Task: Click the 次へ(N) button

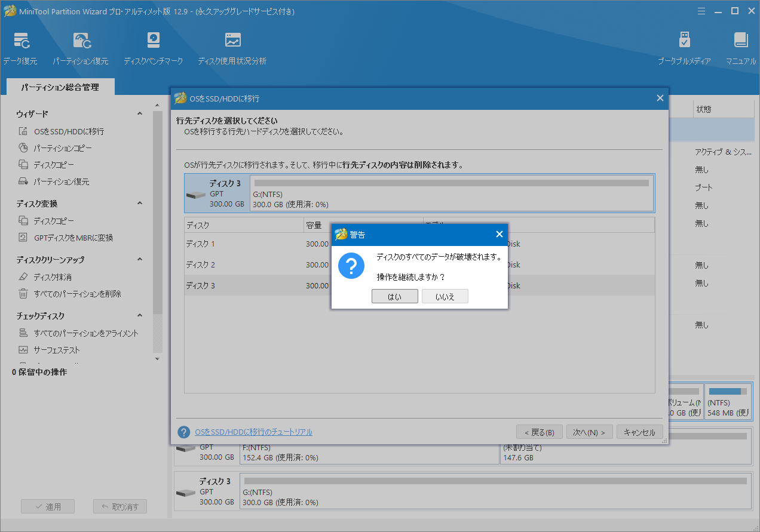Action: 589,432
